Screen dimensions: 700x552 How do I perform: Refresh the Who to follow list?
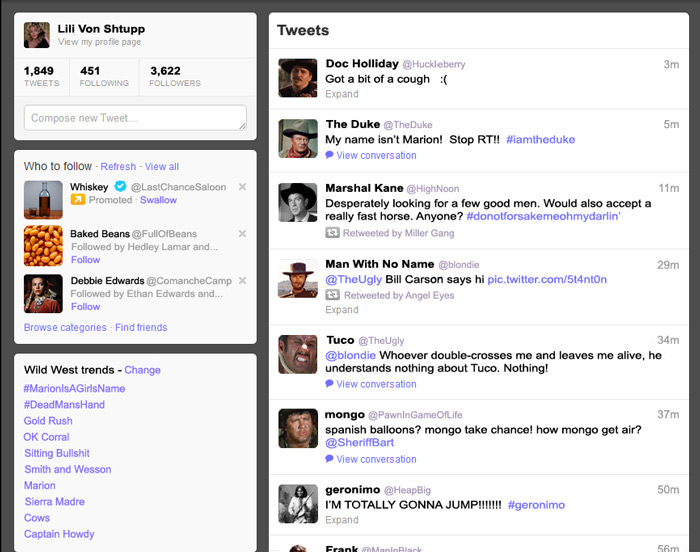click(x=118, y=167)
